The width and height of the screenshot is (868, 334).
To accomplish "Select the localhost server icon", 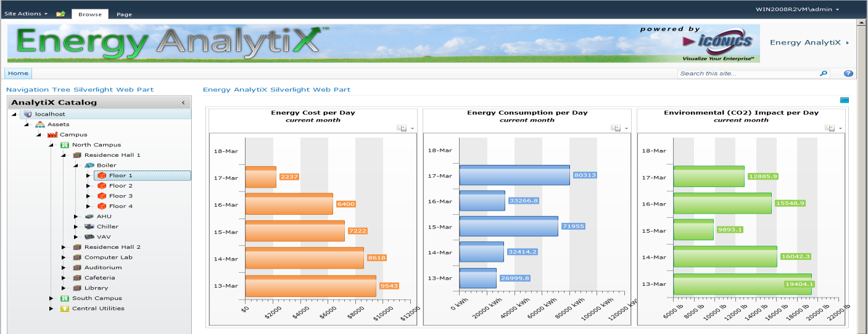I will tap(27, 114).
